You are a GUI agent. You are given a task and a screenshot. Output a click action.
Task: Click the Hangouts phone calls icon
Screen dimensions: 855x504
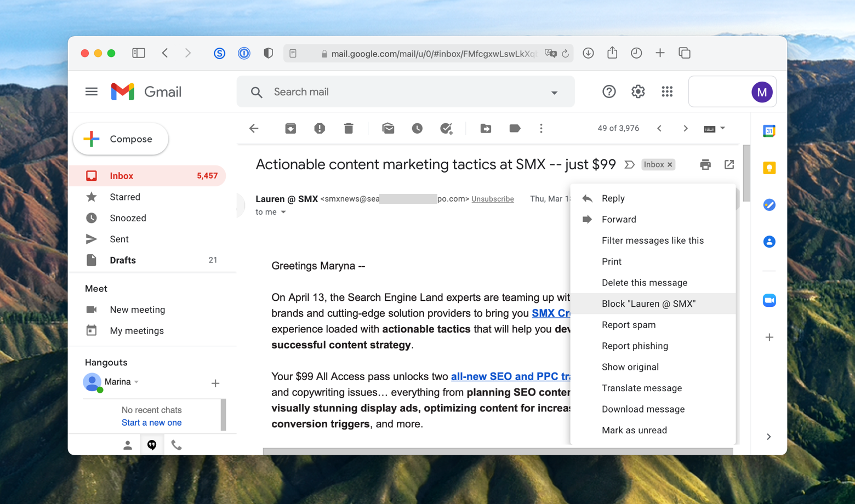[176, 445]
